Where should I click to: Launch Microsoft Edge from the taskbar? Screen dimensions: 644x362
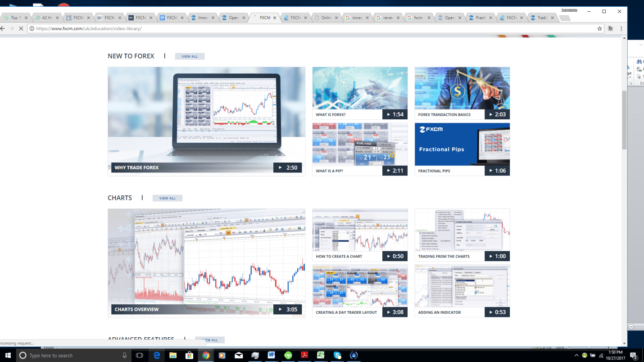(x=157, y=355)
